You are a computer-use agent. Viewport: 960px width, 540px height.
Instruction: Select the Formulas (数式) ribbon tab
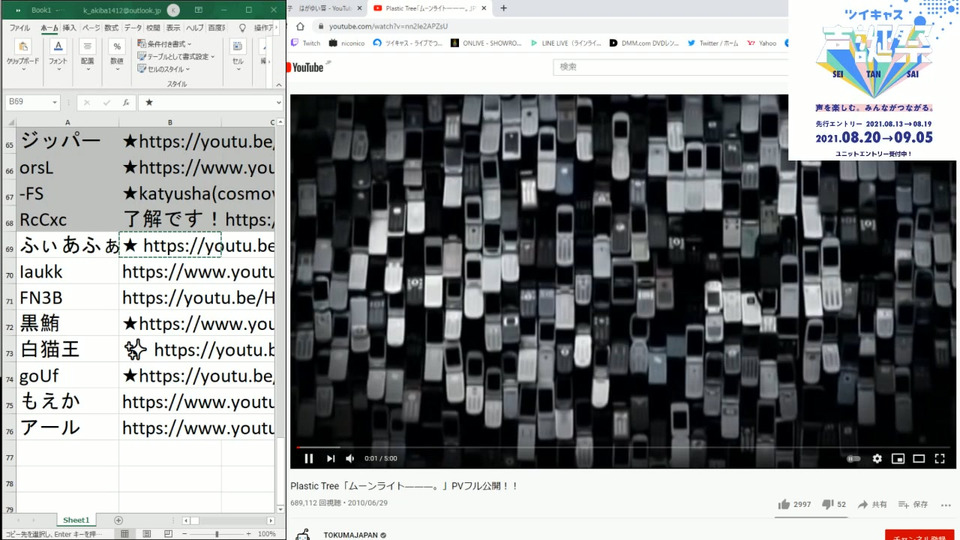pos(111,28)
